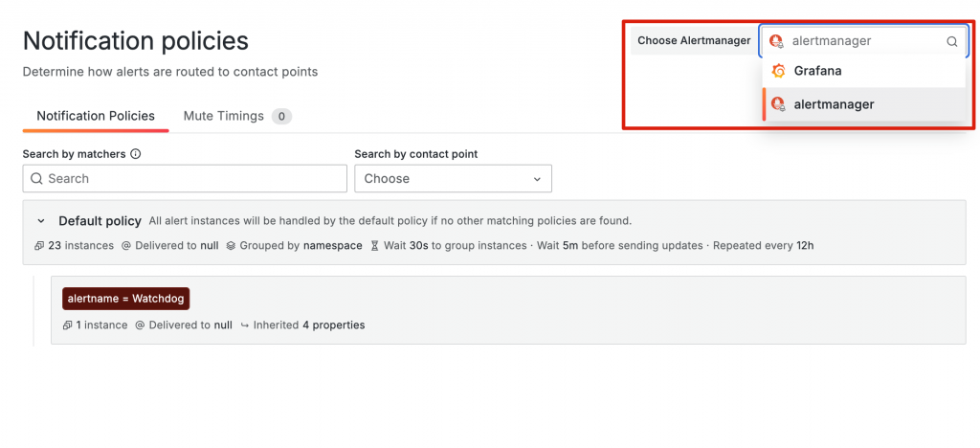This screenshot has height=448, width=980.
Task: Click the alertname = Watchdog matcher tag
Action: (125, 299)
